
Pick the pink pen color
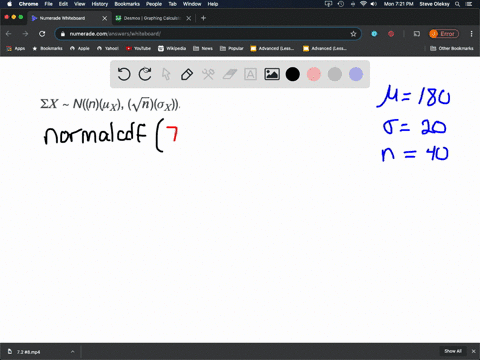tap(314, 74)
